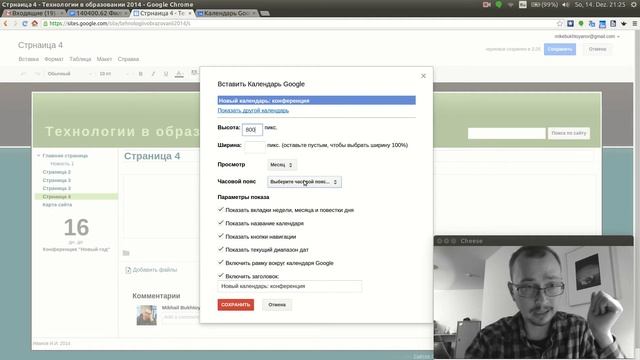Open the Home page icon in Chrome
Image resolution: width=640 pixels, height=360 pixels.
pyautogui.click(x=35, y=24)
